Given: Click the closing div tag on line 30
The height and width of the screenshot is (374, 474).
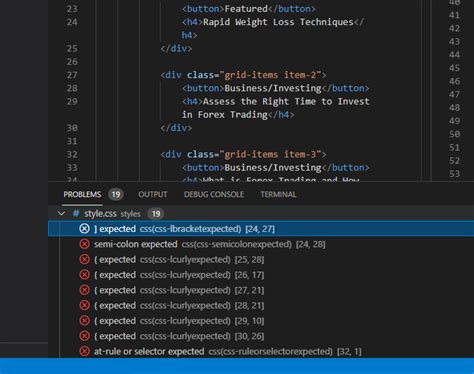Looking at the screenshot, I should (176, 128).
